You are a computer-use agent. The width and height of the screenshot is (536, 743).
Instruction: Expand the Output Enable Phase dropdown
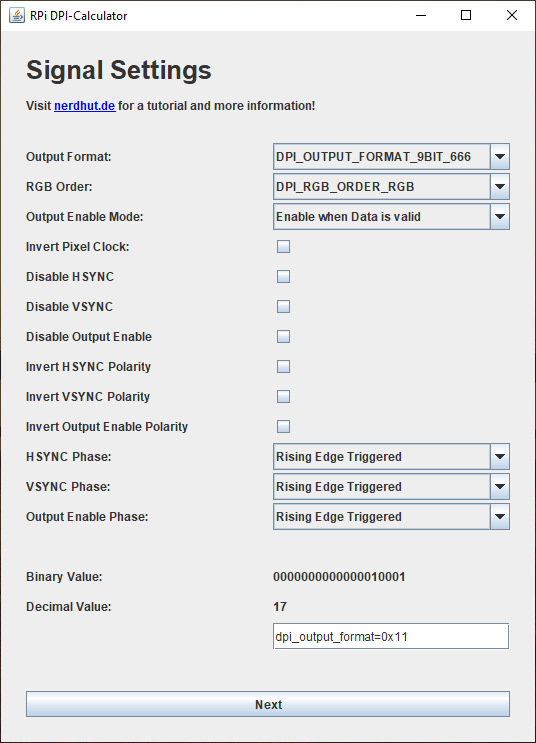tap(391, 516)
